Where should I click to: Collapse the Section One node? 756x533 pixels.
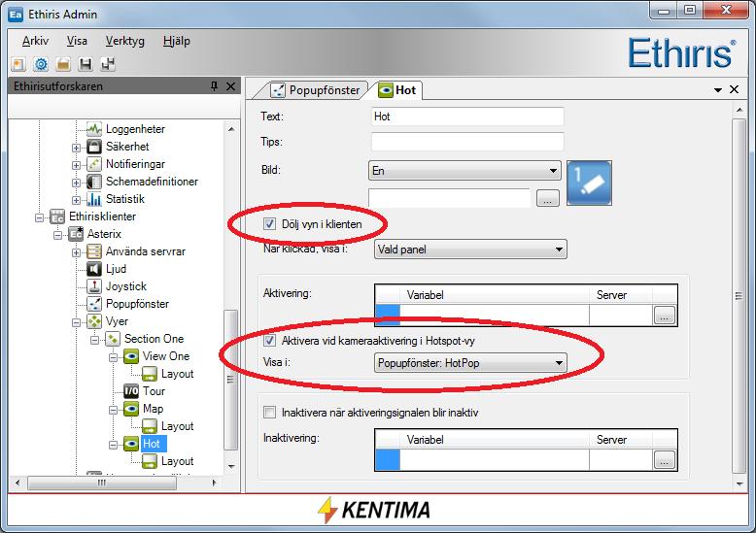(x=94, y=340)
